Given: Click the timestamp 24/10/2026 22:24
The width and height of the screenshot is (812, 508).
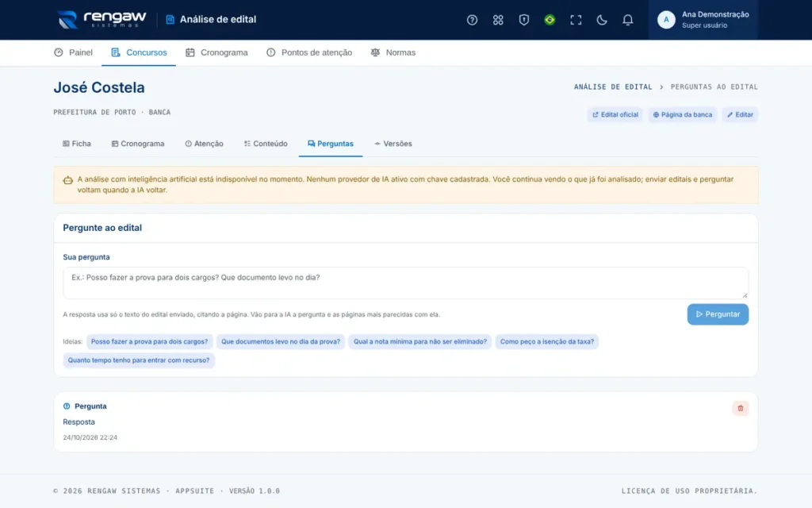Looking at the screenshot, I should (90, 437).
